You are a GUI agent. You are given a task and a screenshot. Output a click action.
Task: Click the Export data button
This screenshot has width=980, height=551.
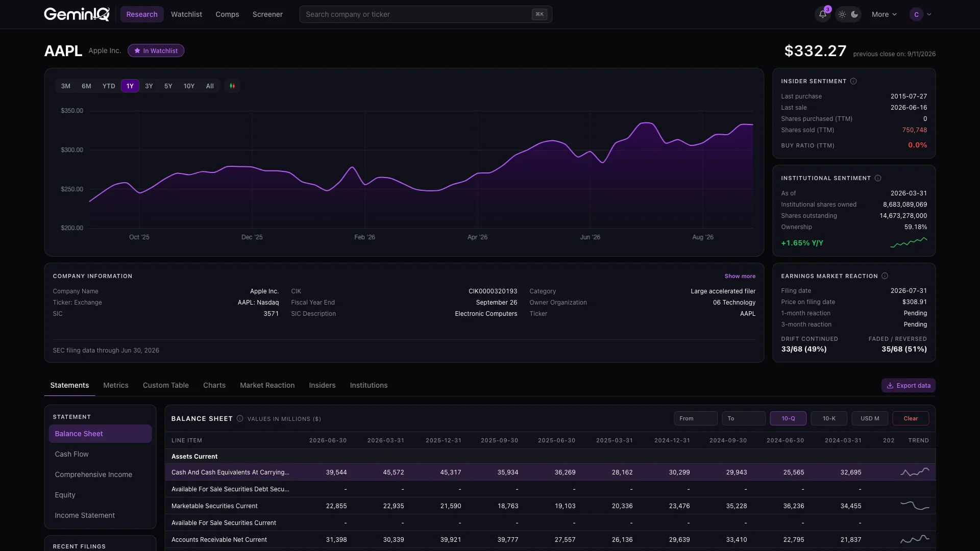[x=909, y=386]
